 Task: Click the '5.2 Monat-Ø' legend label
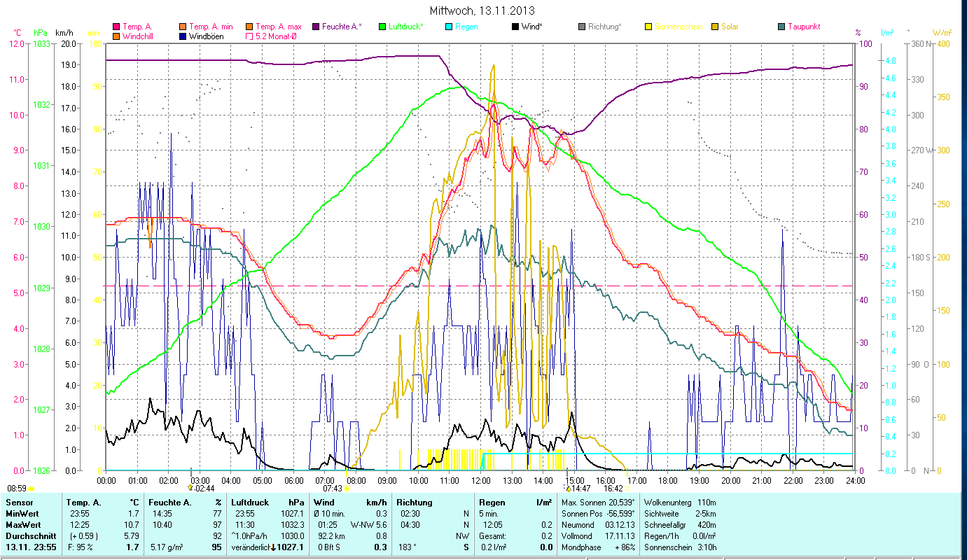(275, 36)
